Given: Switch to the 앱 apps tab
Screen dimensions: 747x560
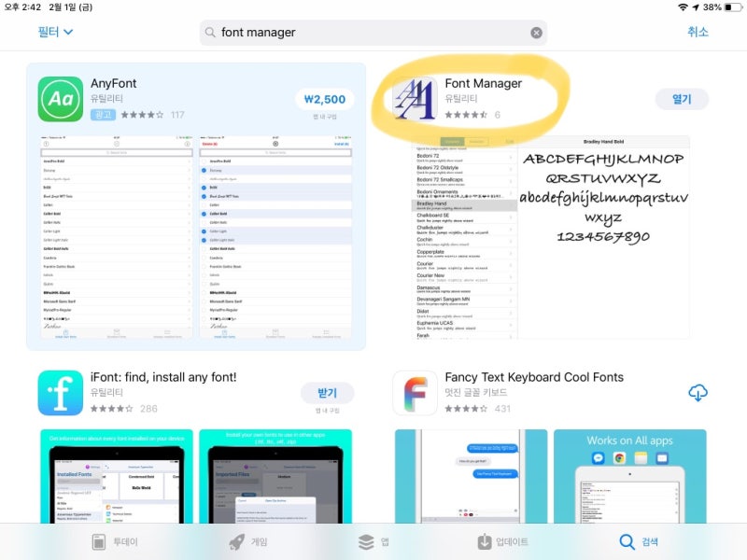Looking at the screenshot, I should coord(374,541).
